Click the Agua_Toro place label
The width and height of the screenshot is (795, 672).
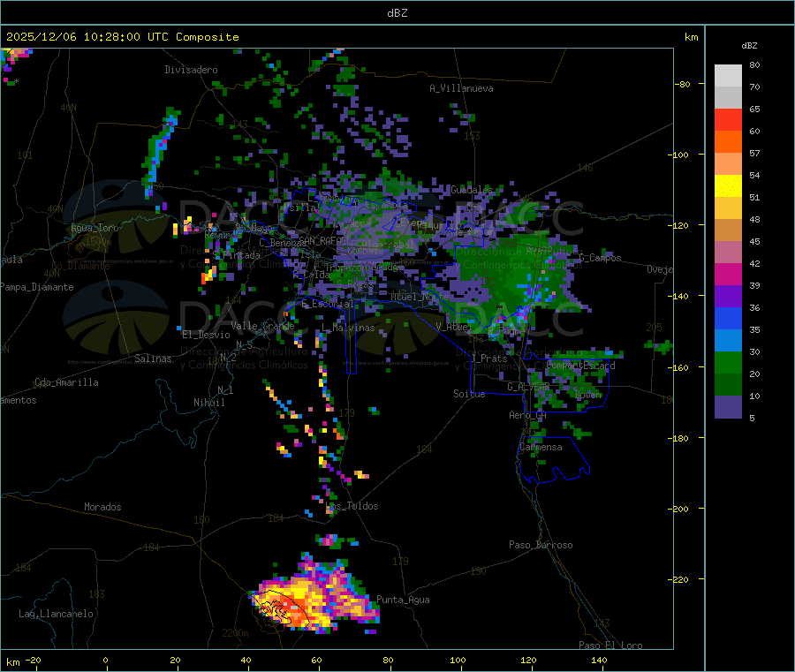[x=95, y=228]
